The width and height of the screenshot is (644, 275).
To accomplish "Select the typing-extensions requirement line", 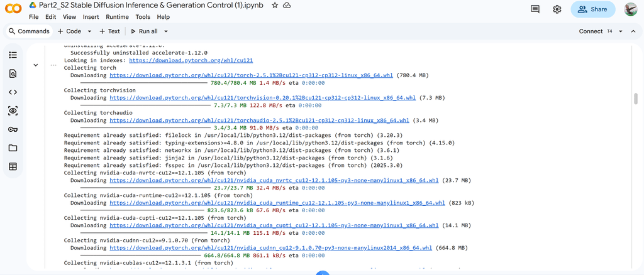I will click(259, 143).
